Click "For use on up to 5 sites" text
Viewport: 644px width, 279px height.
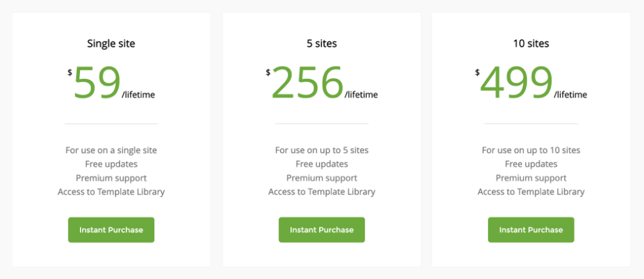(321, 151)
